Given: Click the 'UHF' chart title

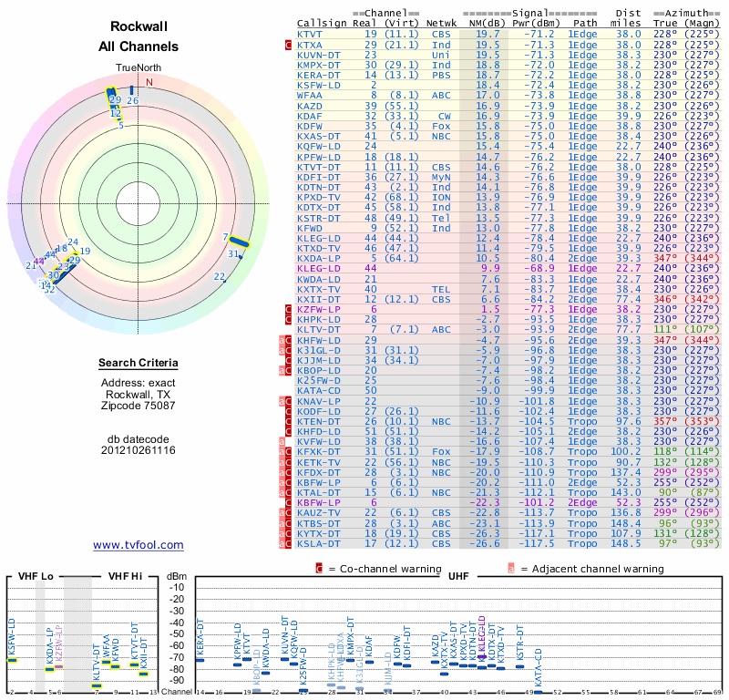Looking at the screenshot, I should [458, 576].
